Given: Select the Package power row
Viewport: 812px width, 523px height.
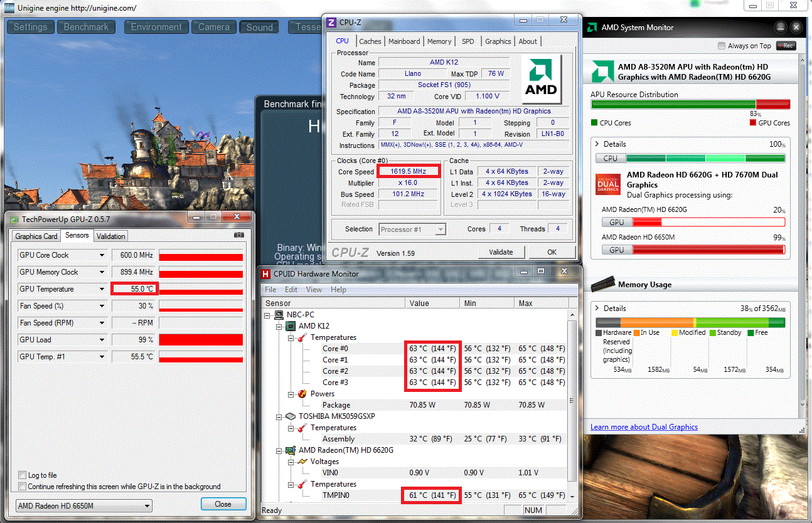Looking at the screenshot, I should pyautogui.click(x=414, y=405).
